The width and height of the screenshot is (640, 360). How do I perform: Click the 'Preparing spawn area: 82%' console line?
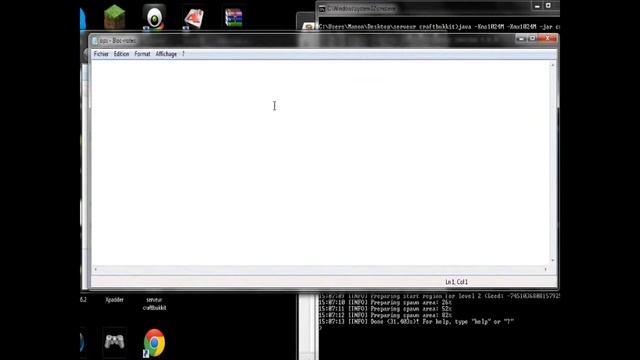tap(385, 316)
